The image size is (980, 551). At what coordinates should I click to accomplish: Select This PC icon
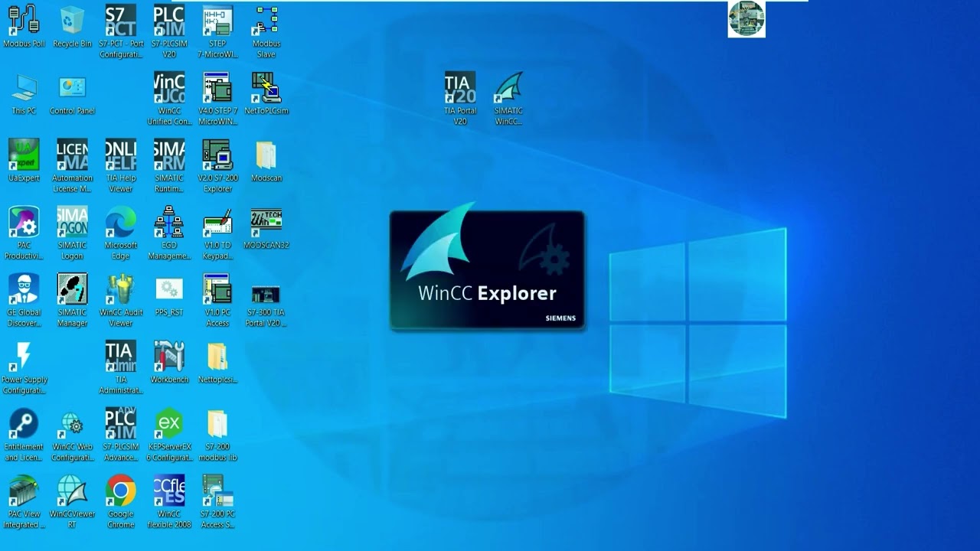[24, 95]
